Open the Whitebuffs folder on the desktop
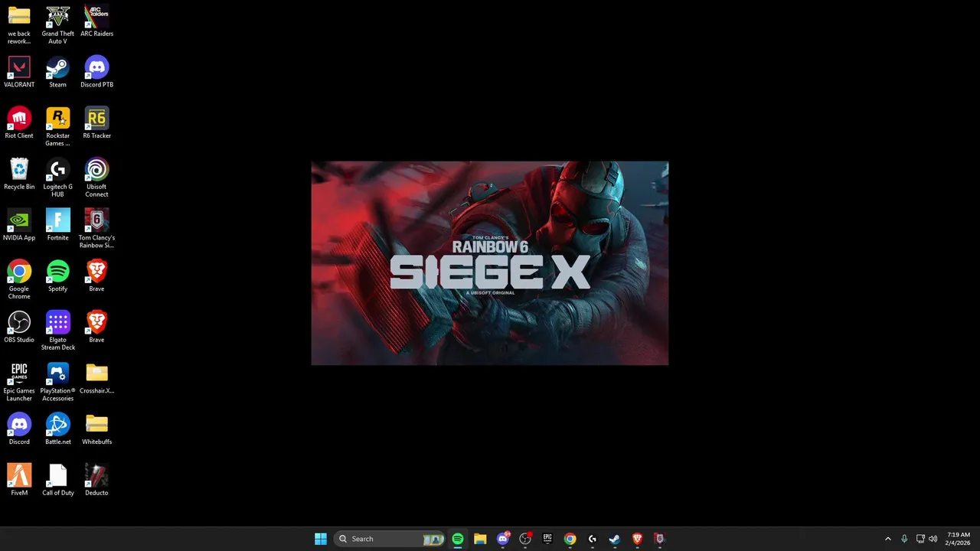The height and width of the screenshot is (551, 980). [96, 429]
